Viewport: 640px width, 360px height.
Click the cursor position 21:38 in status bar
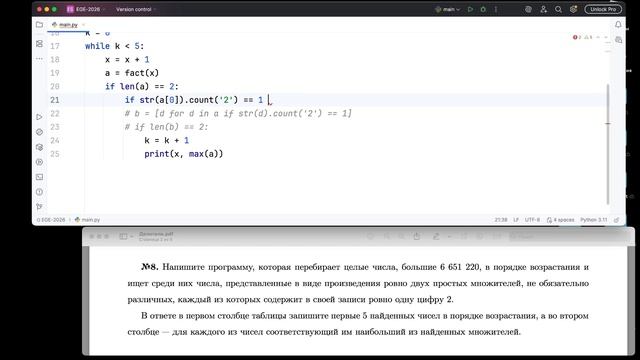point(501,220)
